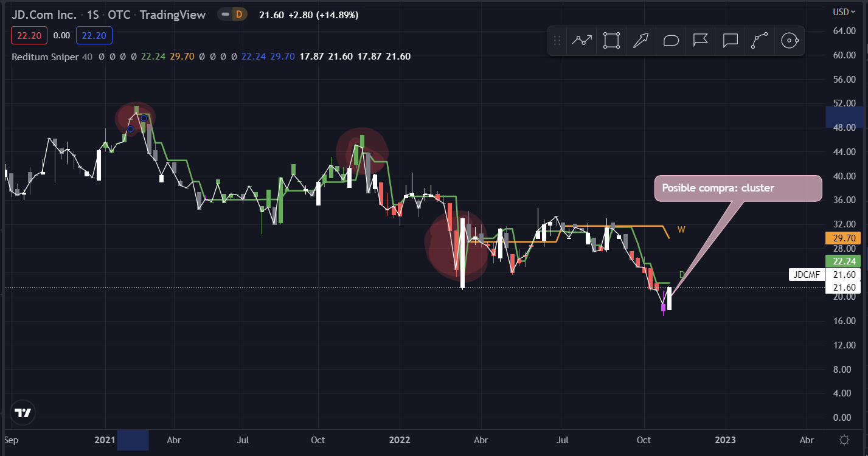Click the last white candle near 21.60
The width and height of the screenshot is (868, 456).
tap(669, 299)
